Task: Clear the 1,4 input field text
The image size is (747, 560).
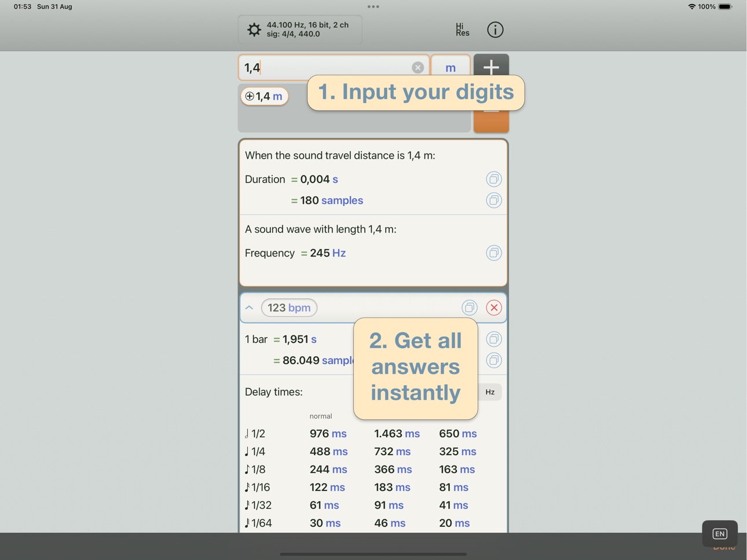Action: tap(418, 68)
